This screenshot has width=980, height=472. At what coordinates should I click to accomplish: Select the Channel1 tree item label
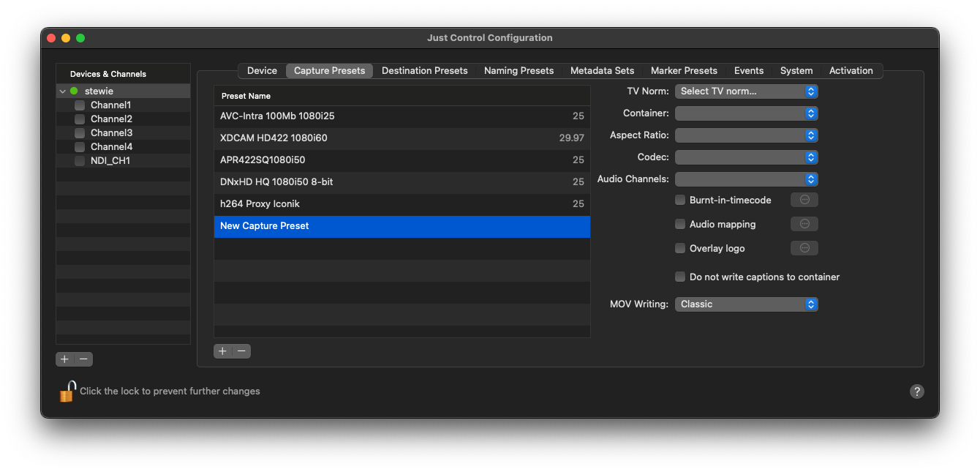tap(110, 105)
